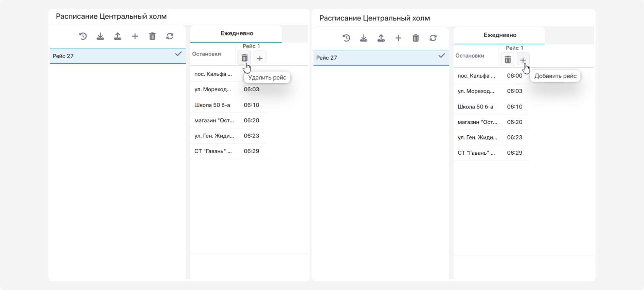Click toolbar trash icon in right panel
Viewport: 644px width, 290px height.
[415, 38]
